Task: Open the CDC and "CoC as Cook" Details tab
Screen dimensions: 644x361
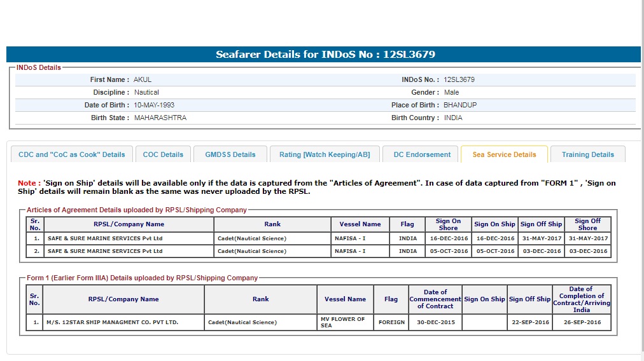Action: 72,154
